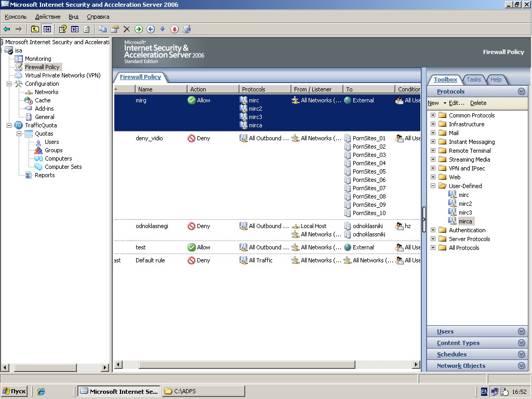Screen dimensions: 532x399
Task: Click the small blue down-arrow toolbar icon
Action: coord(163,29)
